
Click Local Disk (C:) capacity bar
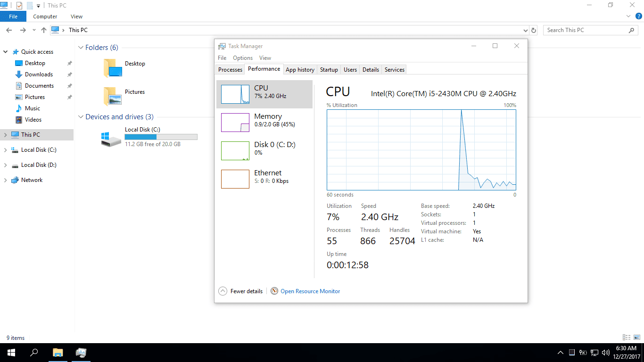[161, 137]
